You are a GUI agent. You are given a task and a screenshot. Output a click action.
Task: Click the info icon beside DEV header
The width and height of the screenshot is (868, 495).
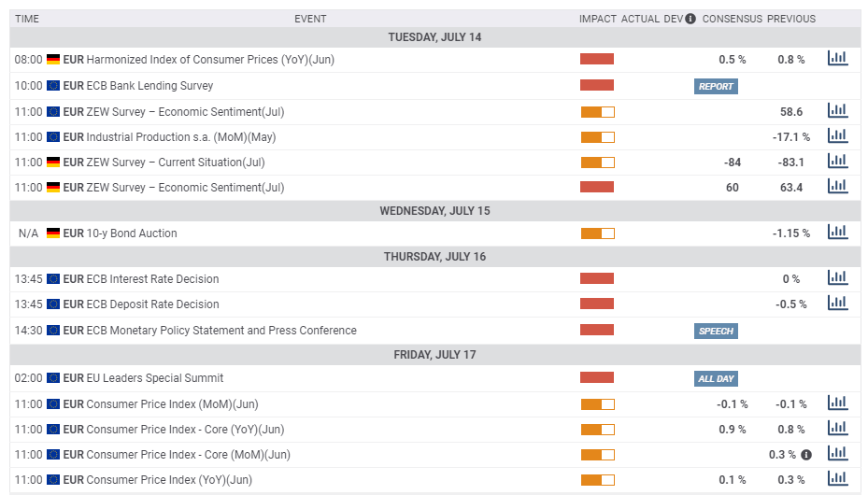[690, 19]
